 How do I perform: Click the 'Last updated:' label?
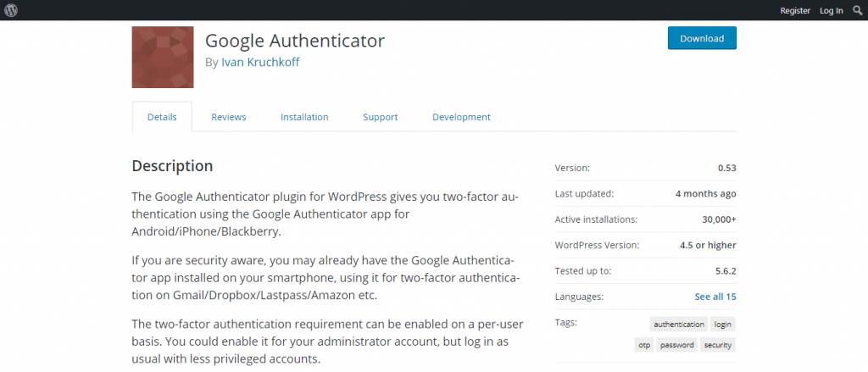[584, 194]
